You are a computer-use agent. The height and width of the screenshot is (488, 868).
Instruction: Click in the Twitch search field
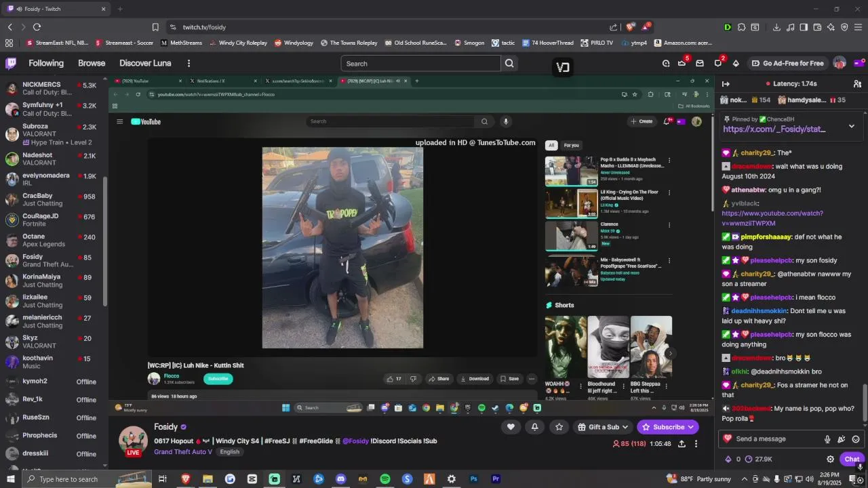click(420, 63)
